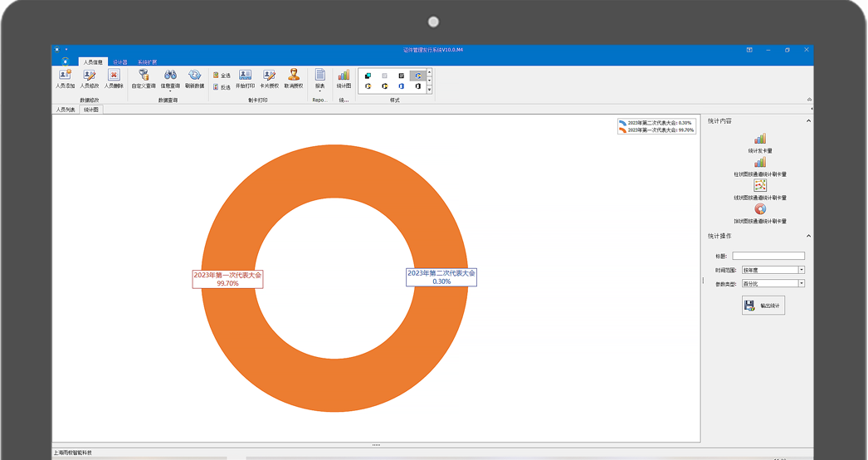
Task: Click the 2023年第一次代表大会 99.70% chart label
Action: (227, 279)
